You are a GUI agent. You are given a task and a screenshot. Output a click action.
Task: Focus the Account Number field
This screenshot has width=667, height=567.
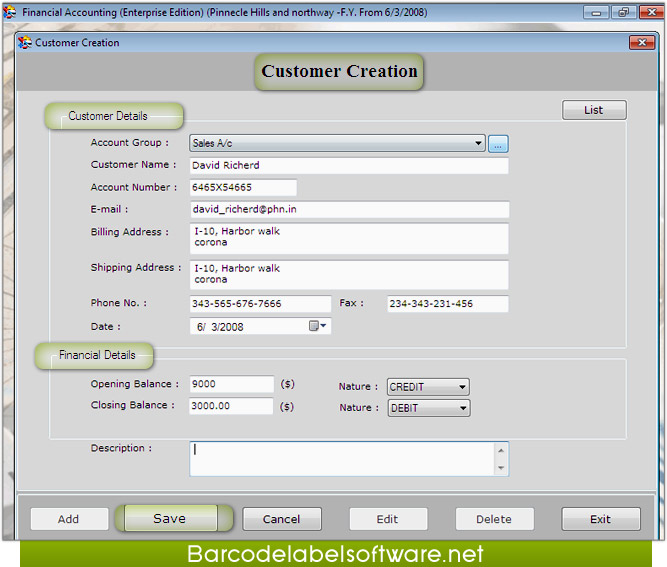tap(243, 188)
